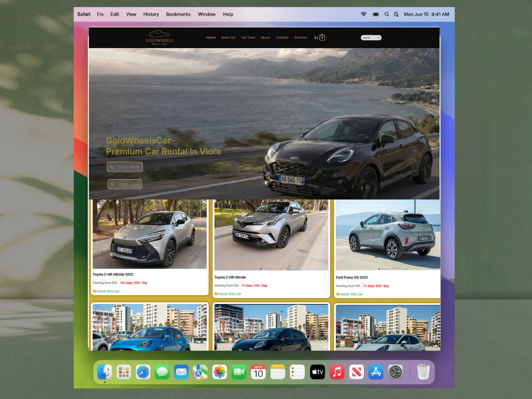Expand the English language dropdown
532x399 pixels.
pos(371,38)
